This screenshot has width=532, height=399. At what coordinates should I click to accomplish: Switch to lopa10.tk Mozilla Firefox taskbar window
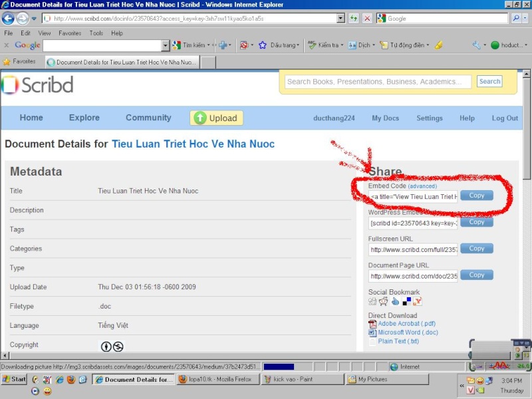218,379
